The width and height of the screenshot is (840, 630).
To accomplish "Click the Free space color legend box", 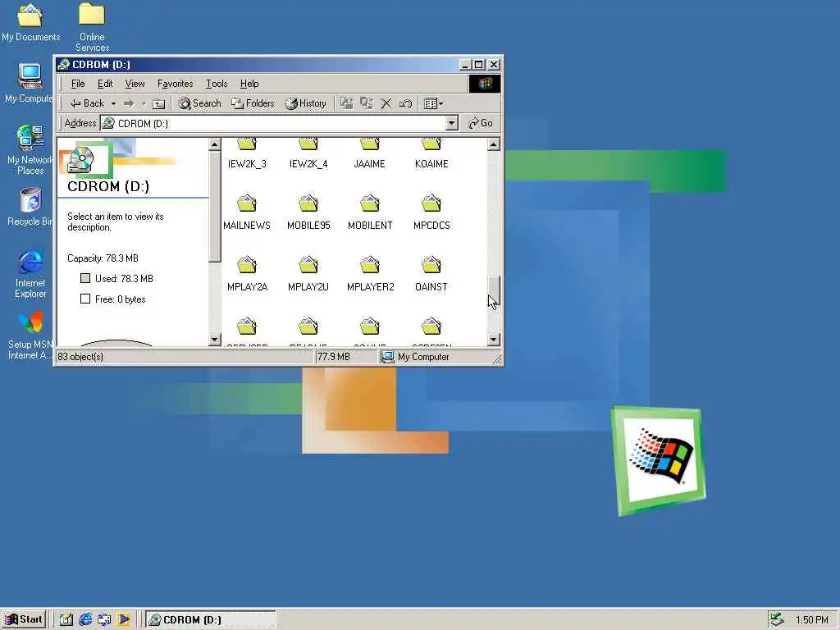I will (x=85, y=299).
